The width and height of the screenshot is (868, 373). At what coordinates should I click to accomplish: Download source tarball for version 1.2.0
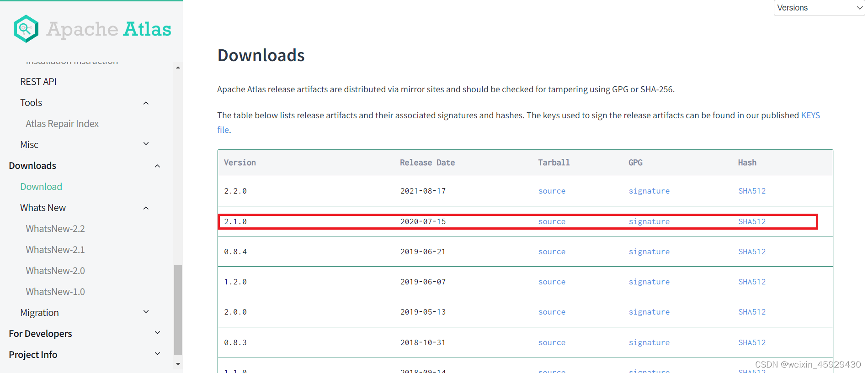click(x=552, y=282)
